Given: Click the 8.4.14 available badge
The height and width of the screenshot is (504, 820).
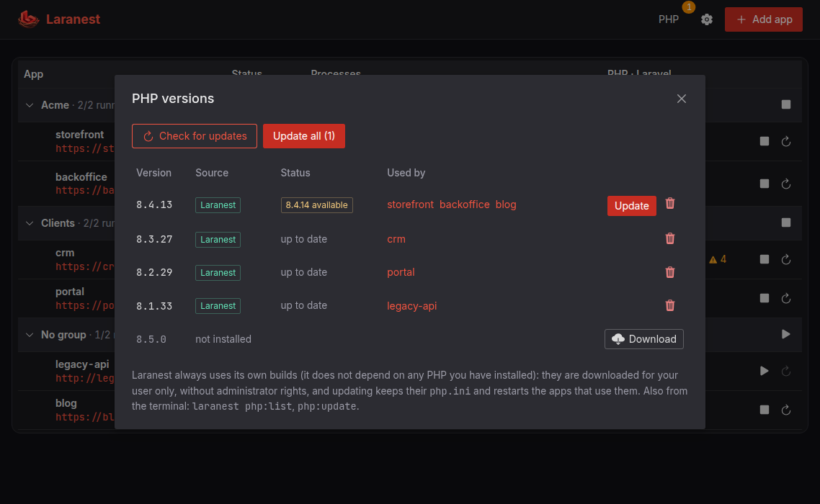Looking at the screenshot, I should (x=316, y=205).
